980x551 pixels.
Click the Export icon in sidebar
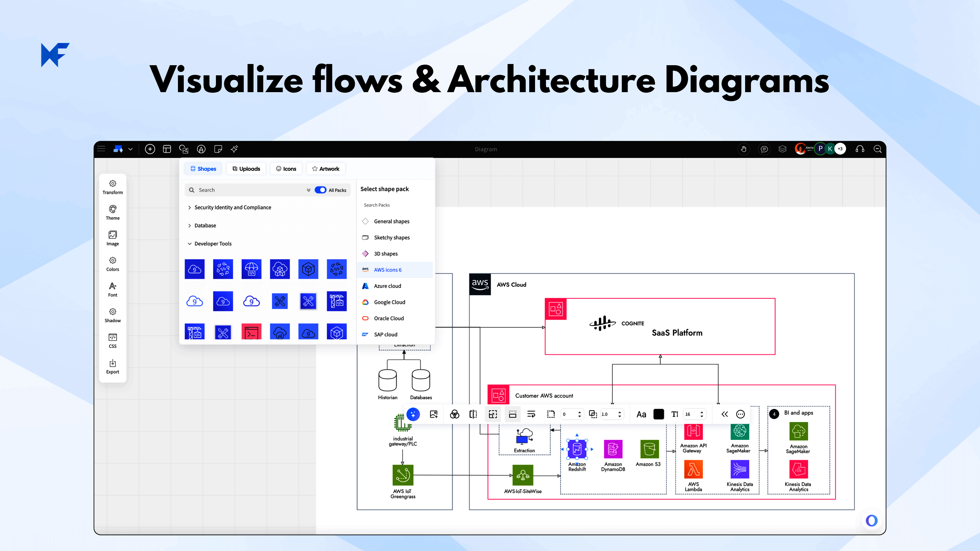point(113,367)
